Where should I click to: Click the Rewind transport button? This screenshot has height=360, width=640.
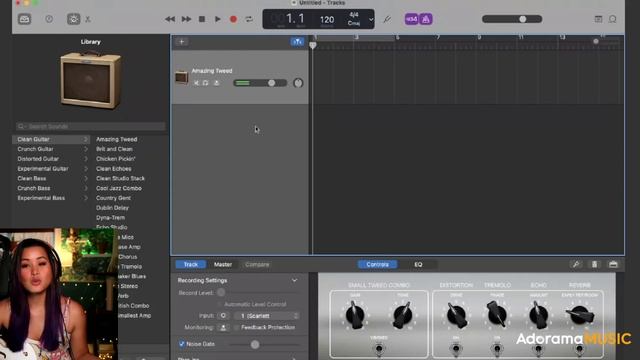[x=170, y=19]
